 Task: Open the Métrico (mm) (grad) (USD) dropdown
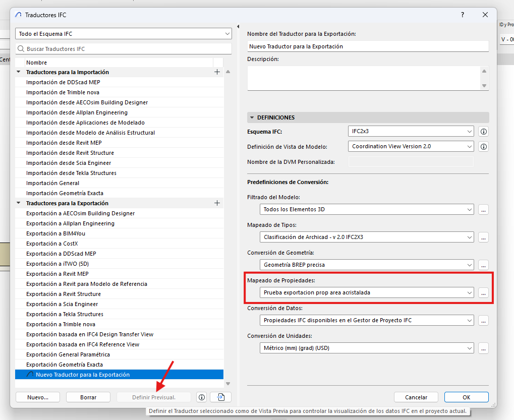pos(367,348)
